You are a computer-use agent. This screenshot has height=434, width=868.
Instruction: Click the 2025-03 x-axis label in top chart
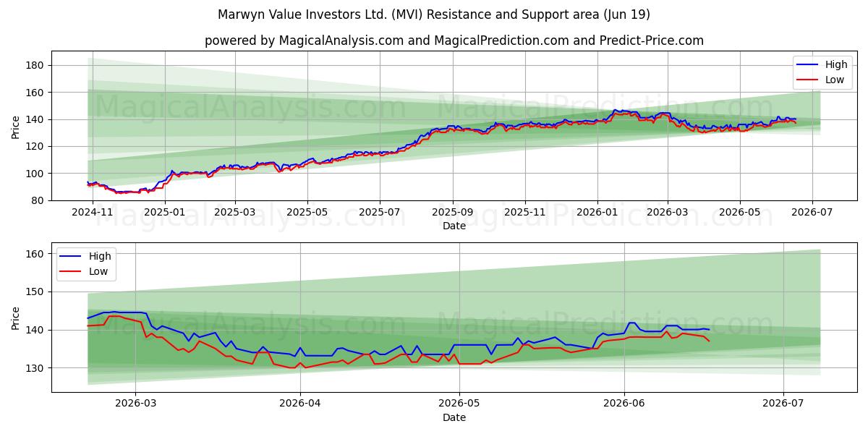235,213
